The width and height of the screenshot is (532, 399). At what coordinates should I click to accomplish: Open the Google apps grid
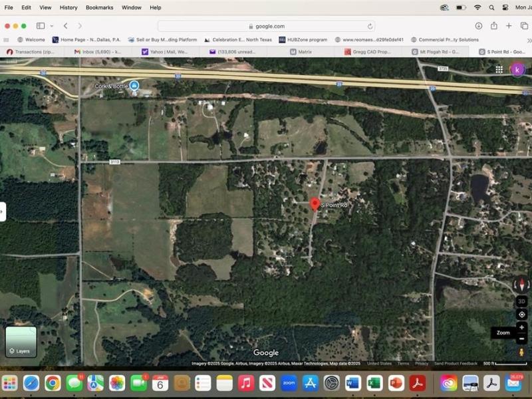499,69
